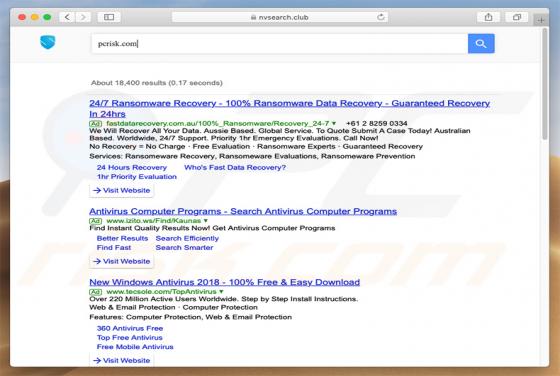This screenshot has width=560, height=376.
Task: Minimize Safari with the yellow button
Action: pyautogui.click(x=35, y=17)
